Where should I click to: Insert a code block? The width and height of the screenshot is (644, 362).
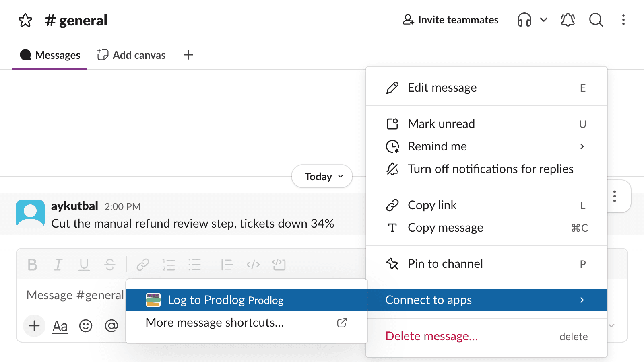(279, 265)
